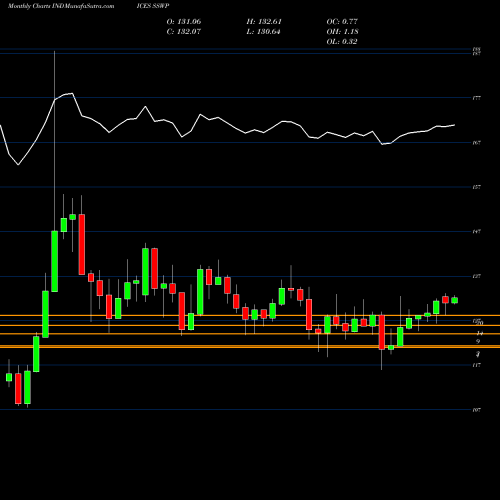500x500 pixels.
Task: Click the 'OH: 1.18' reading
Action: (x=342, y=32)
